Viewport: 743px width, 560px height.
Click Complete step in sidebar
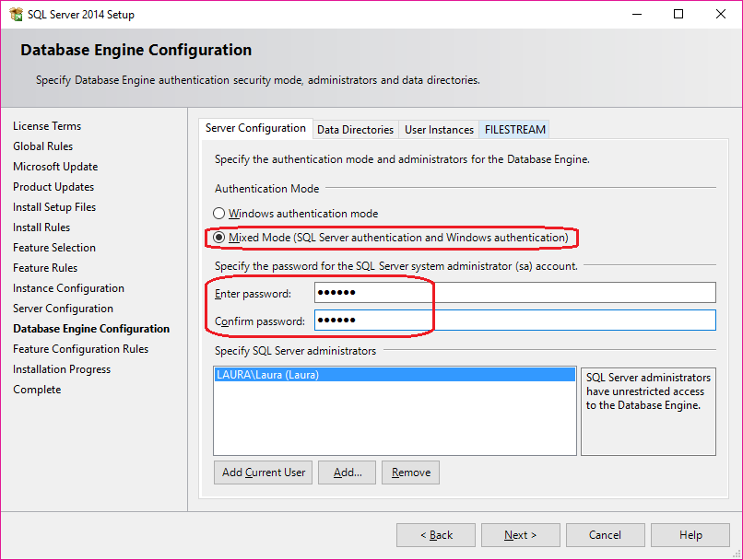pos(37,390)
